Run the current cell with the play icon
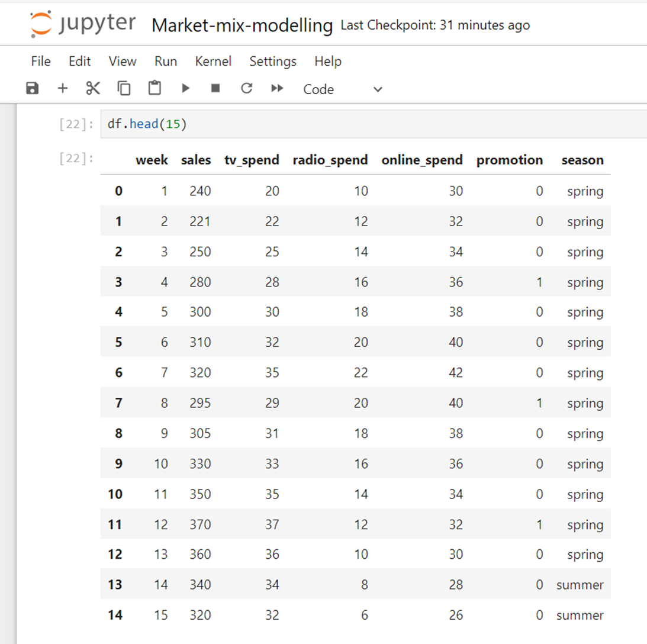The width and height of the screenshot is (647, 644). [x=185, y=88]
